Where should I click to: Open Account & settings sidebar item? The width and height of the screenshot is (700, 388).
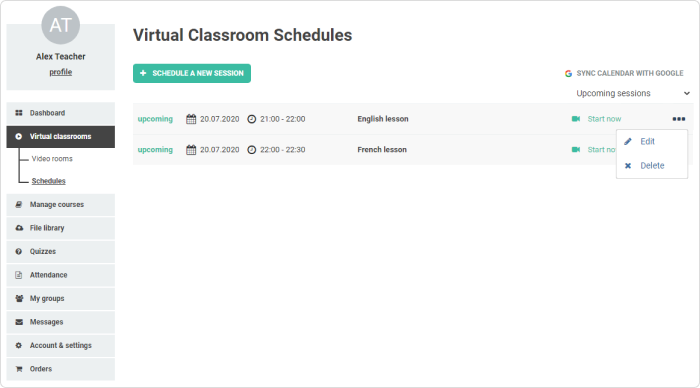click(61, 346)
